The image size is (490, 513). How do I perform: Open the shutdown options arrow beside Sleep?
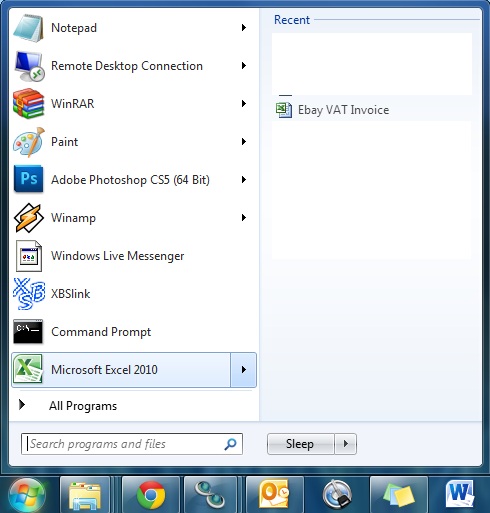tap(346, 444)
